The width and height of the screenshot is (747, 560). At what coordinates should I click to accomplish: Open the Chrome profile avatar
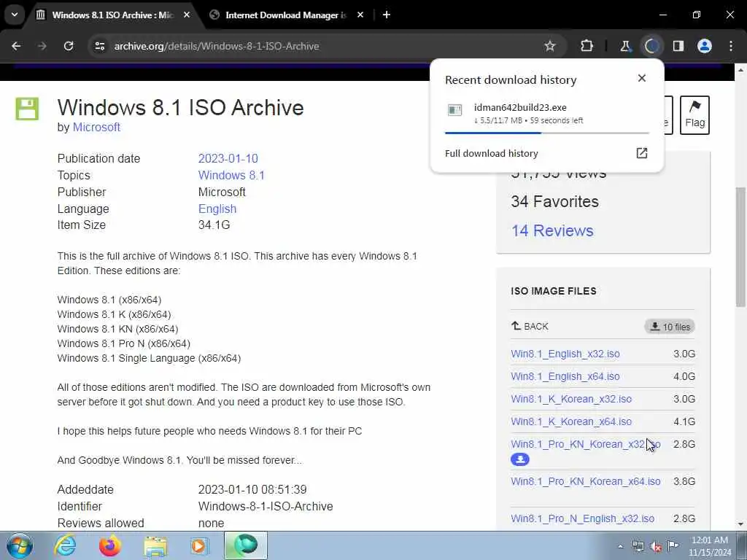(x=705, y=46)
